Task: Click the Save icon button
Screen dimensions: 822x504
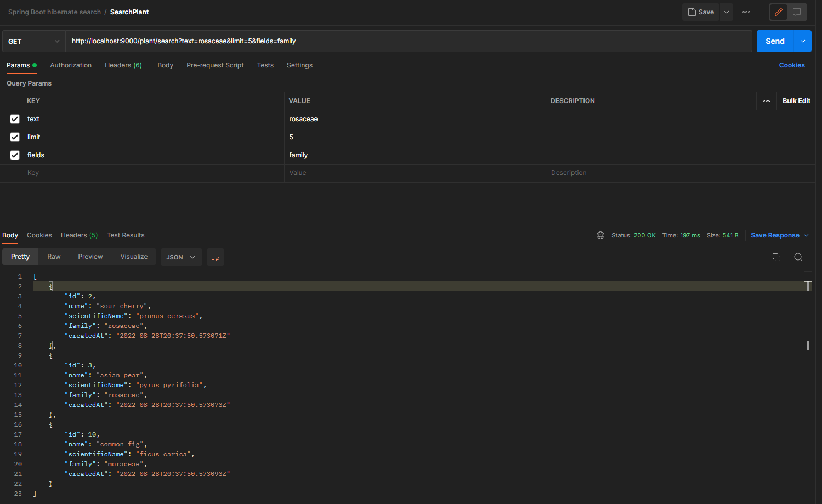Action: pos(701,12)
